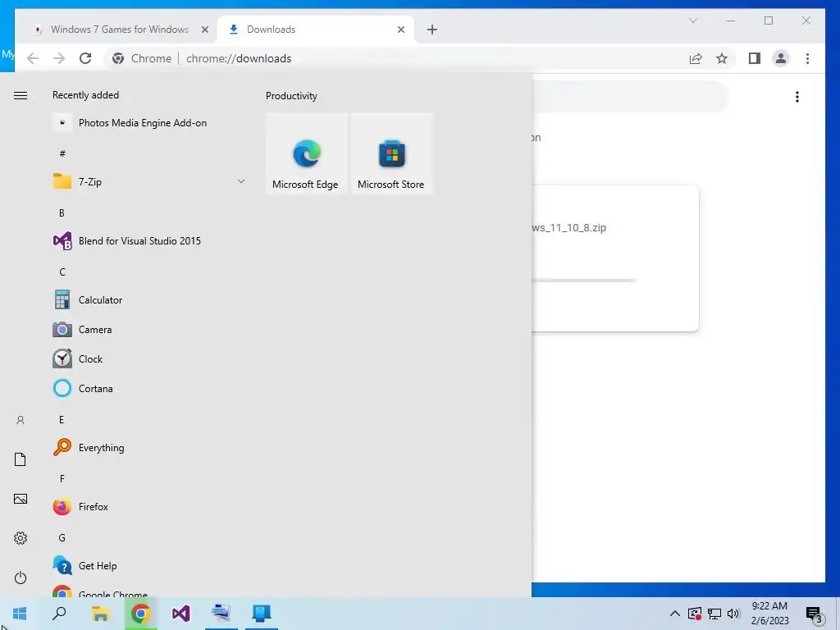Open Settings gear in Start sidebar
The height and width of the screenshot is (630, 840).
21,538
